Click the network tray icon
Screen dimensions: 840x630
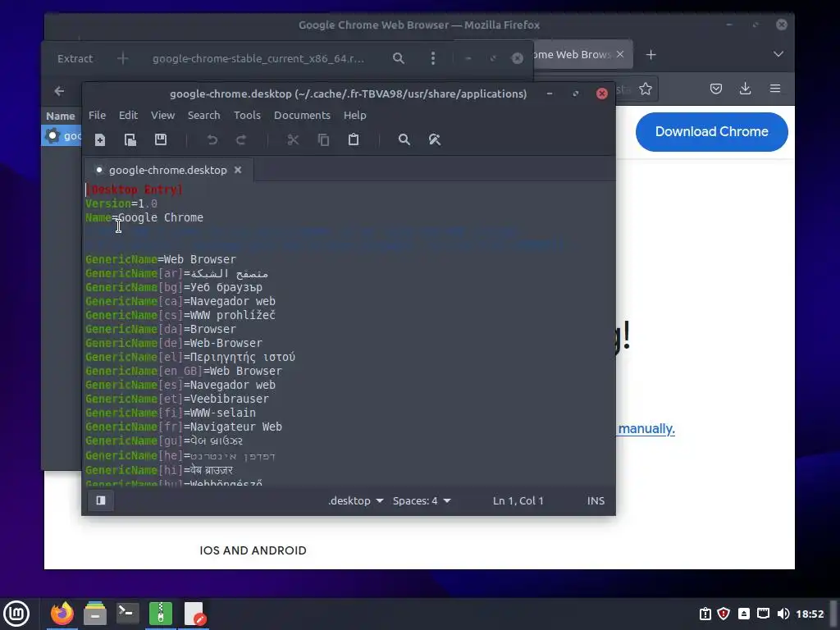(x=763, y=614)
